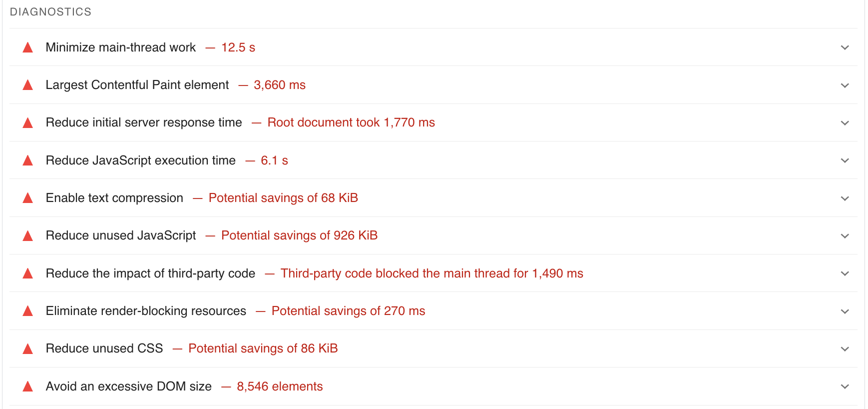
Task: Open the Largest Contentful Paint element audit
Action: [x=845, y=85]
